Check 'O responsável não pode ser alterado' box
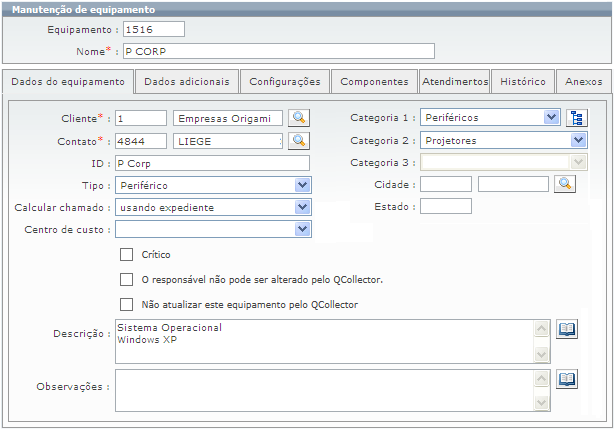Image resolution: width=614 pixels, height=431 pixels. click(x=126, y=280)
